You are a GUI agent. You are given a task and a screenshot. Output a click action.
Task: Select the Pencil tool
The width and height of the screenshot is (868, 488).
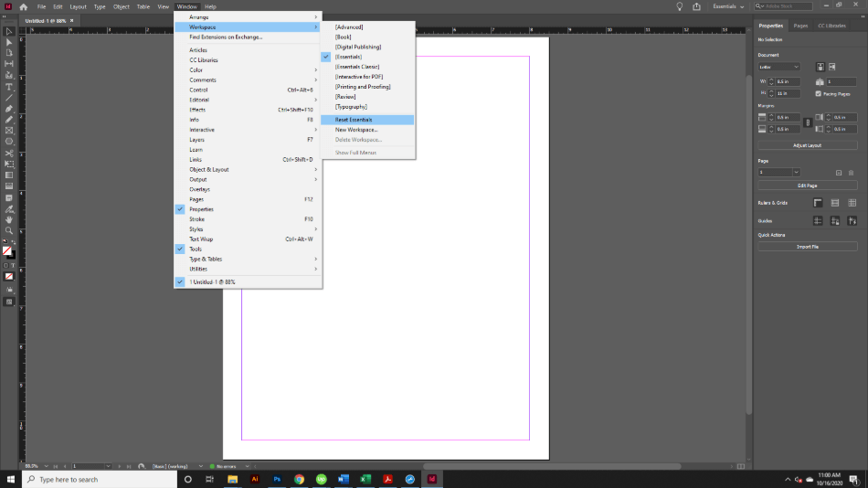point(9,120)
